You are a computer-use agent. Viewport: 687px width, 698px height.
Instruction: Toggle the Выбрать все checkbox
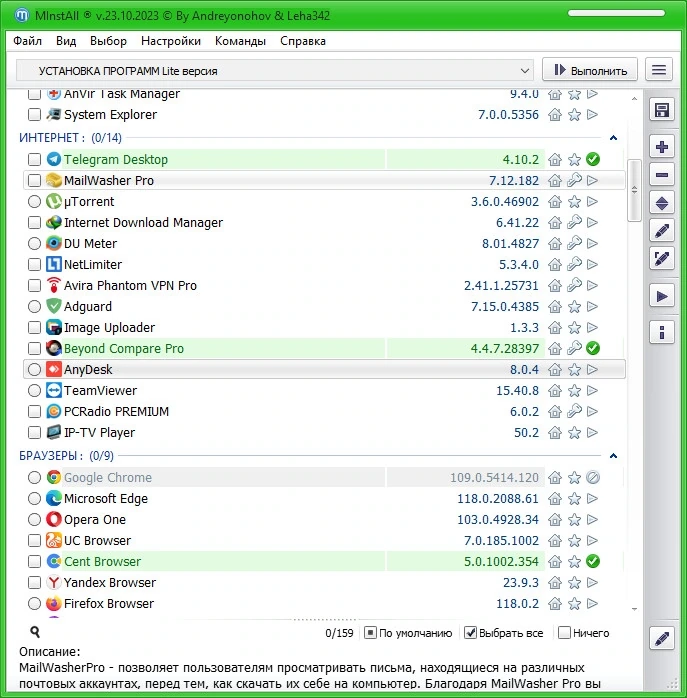[470, 633]
